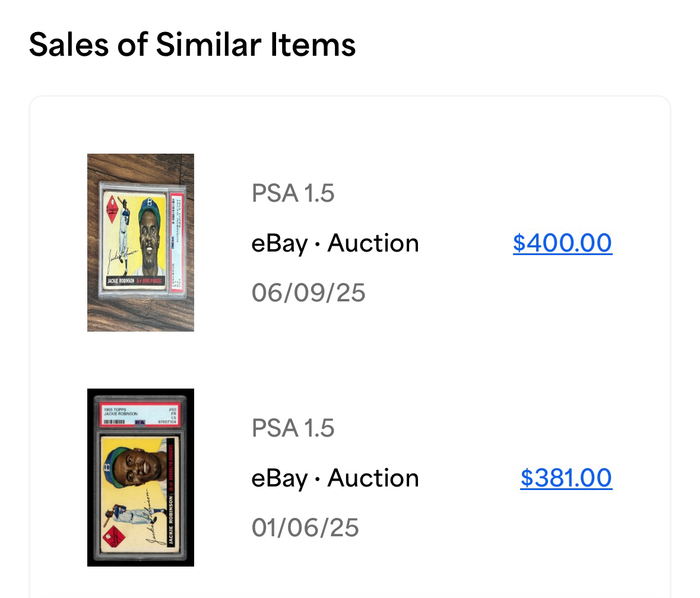700x598 pixels.
Task: Click Jackie Robinson's portrait in the wood-background thumbnail
Action: coord(149,234)
